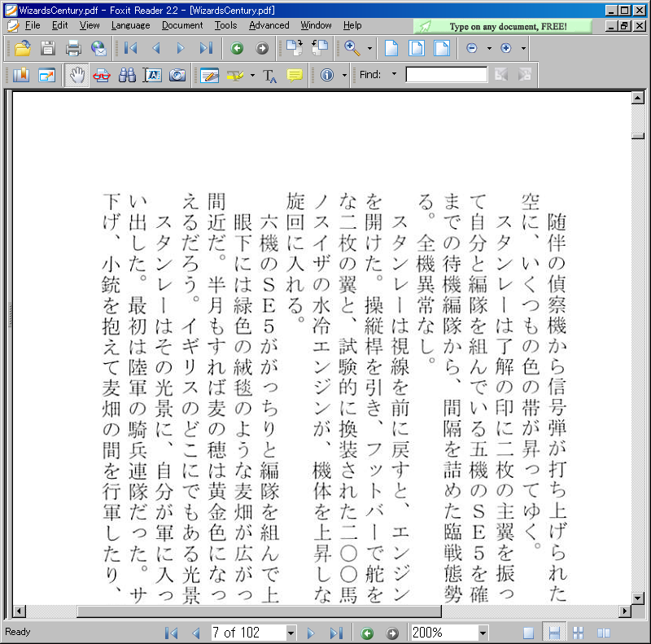Go to first page in top toolbar
The image size is (651, 644).
tap(131, 48)
